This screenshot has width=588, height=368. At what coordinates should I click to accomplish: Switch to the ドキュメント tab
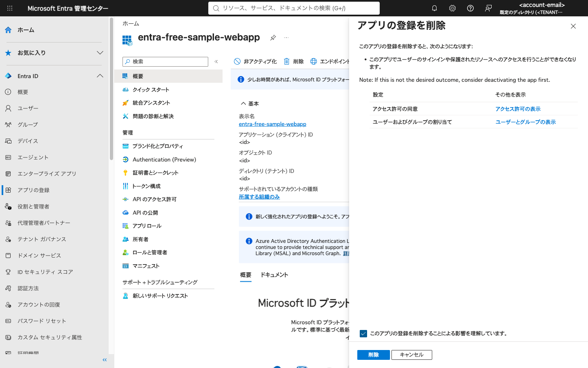coord(274,275)
